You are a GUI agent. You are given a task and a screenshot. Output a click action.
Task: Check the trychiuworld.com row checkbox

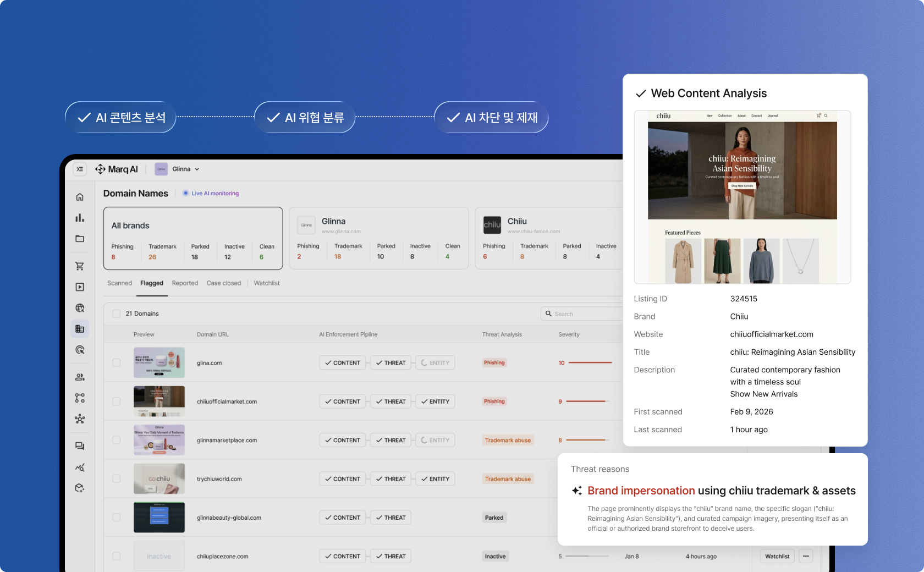[116, 479]
